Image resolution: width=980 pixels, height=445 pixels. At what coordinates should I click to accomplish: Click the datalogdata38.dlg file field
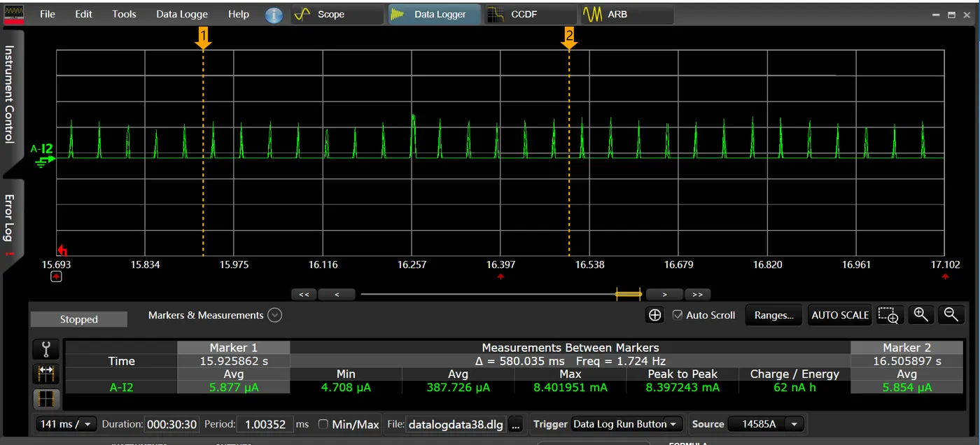coord(456,424)
